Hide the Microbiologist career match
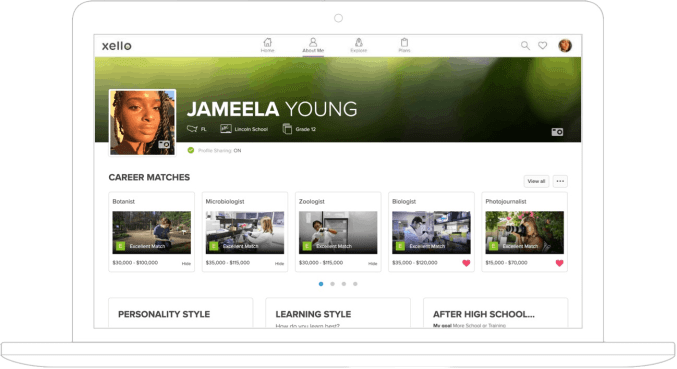677x369 pixels. 279,263
